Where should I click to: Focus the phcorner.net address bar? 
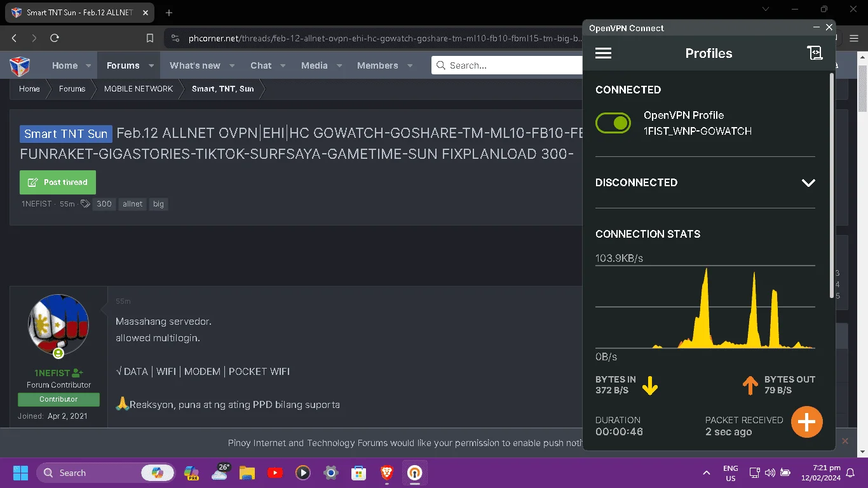[384, 38]
